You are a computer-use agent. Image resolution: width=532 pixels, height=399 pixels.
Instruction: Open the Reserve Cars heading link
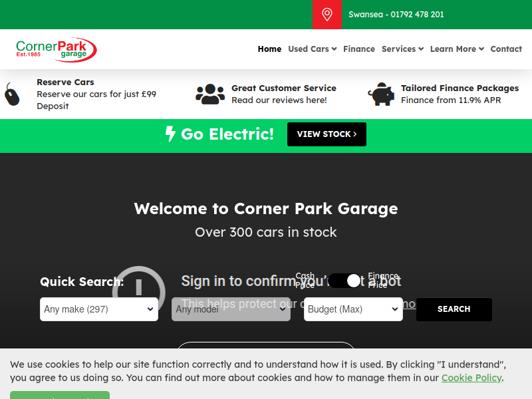click(x=65, y=82)
